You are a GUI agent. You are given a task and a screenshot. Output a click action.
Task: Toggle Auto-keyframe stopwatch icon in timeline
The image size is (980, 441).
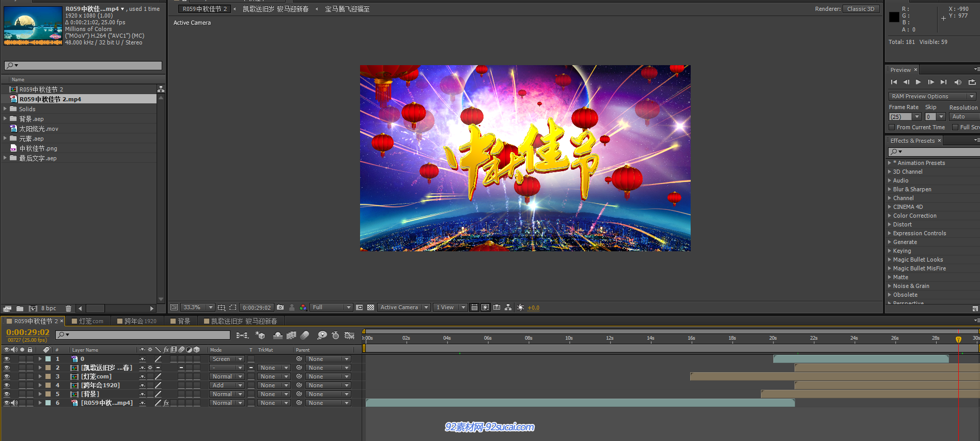pyautogui.click(x=335, y=336)
